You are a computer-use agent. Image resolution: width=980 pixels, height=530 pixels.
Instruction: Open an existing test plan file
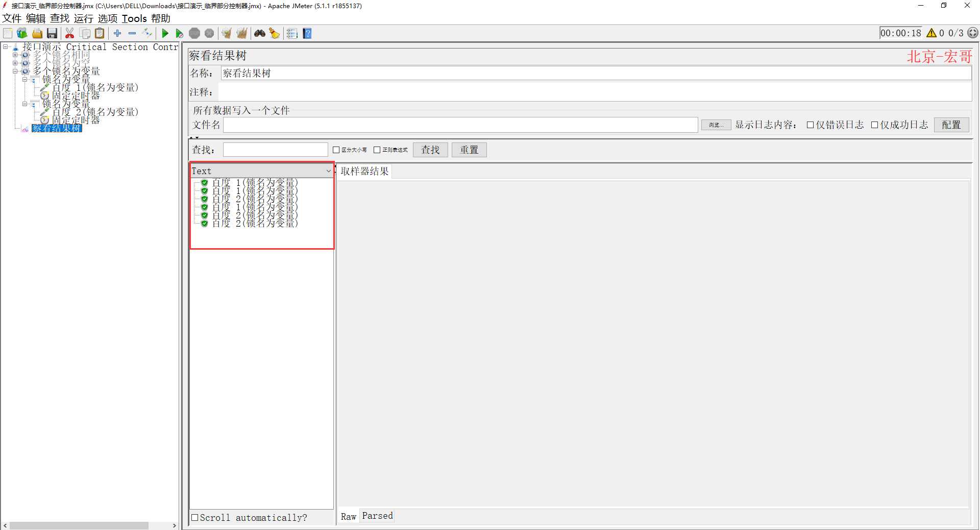[x=37, y=33]
